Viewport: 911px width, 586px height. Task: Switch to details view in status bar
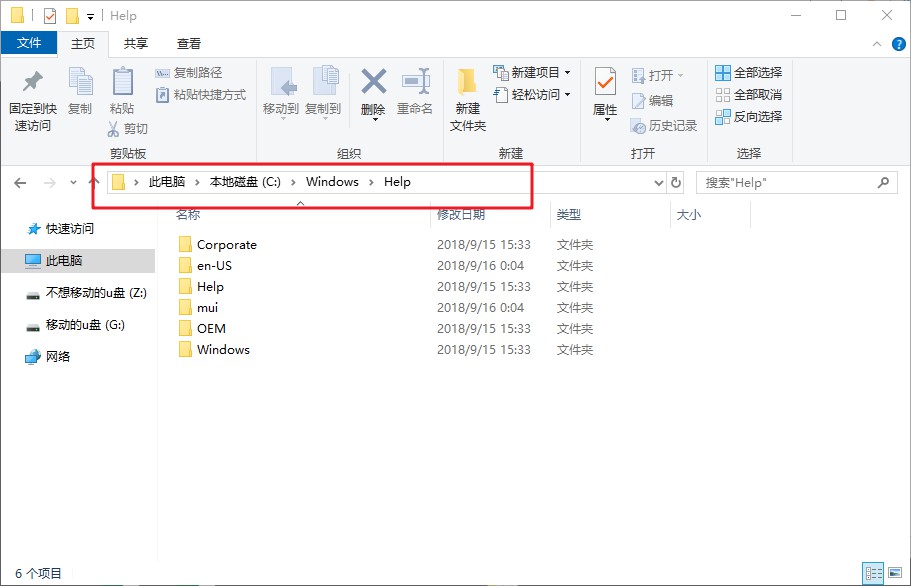pyautogui.click(x=873, y=573)
